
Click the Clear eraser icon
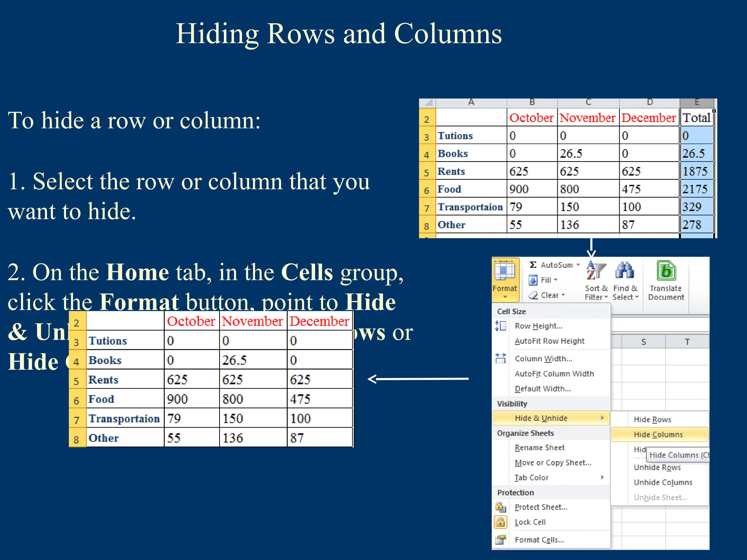point(533,295)
